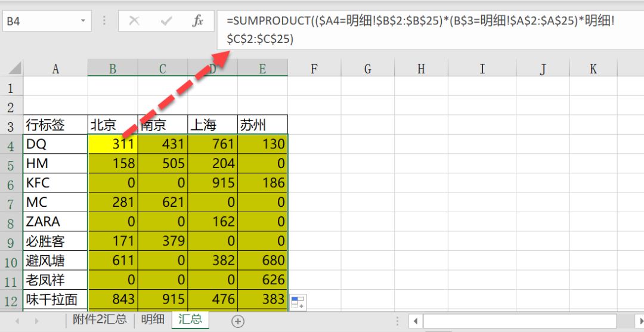Click the cell with value 379
The width and height of the screenshot is (644, 332).
[163, 241]
